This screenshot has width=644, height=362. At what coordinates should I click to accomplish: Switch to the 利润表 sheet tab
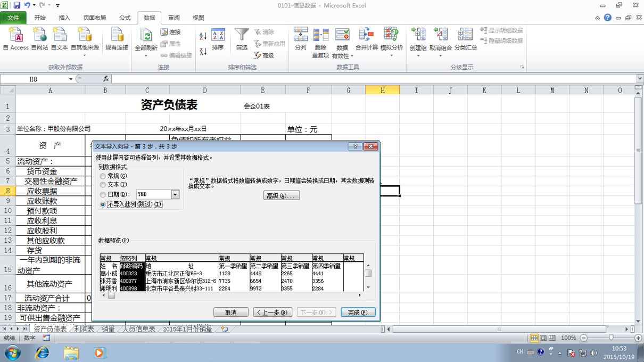84,330
